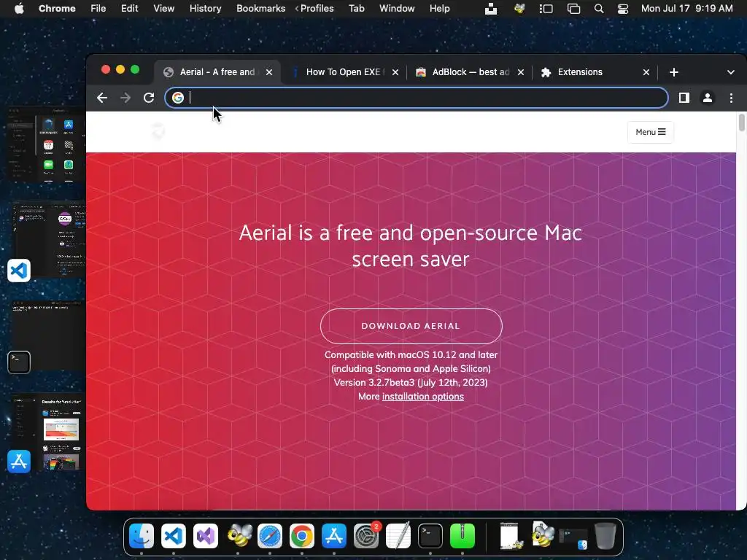The width and height of the screenshot is (747, 560).
Task: Open the Window menu
Action: pyautogui.click(x=397, y=9)
